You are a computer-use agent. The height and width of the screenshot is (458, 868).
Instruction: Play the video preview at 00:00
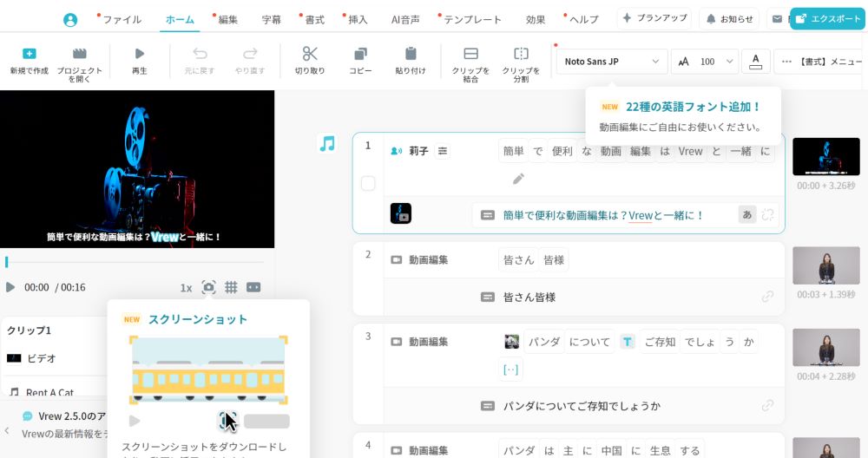(x=10, y=287)
